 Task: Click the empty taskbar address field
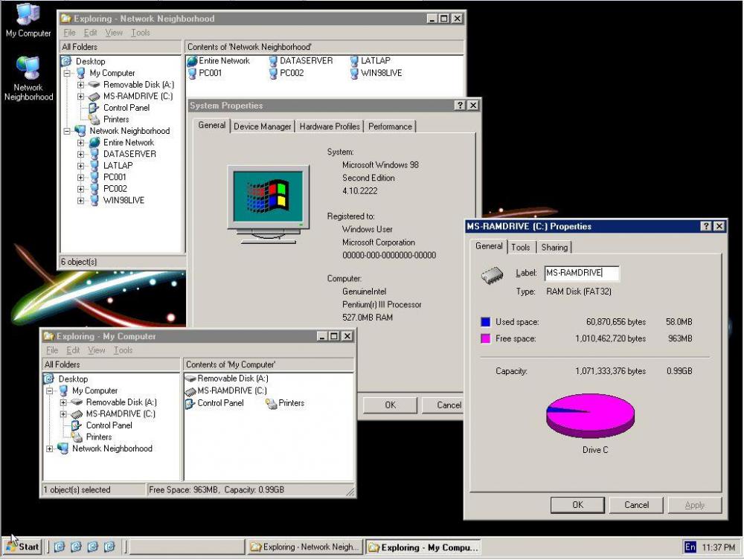pos(187,547)
